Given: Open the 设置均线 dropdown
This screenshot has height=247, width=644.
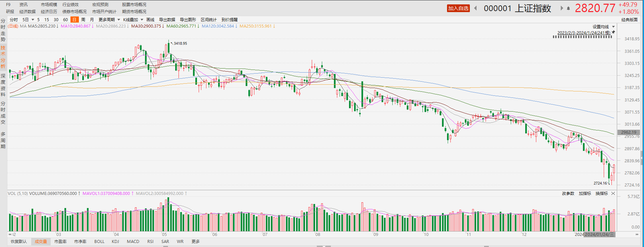Looking at the screenshot, I should 603,27.
